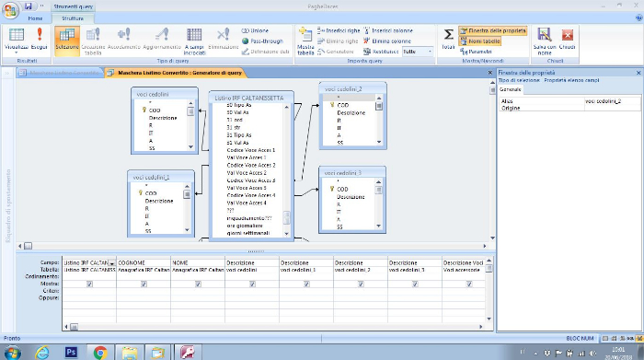Click up arrow of Listino IRF table scrollbar
Screen dimensions: 644x360
(x=287, y=107)
